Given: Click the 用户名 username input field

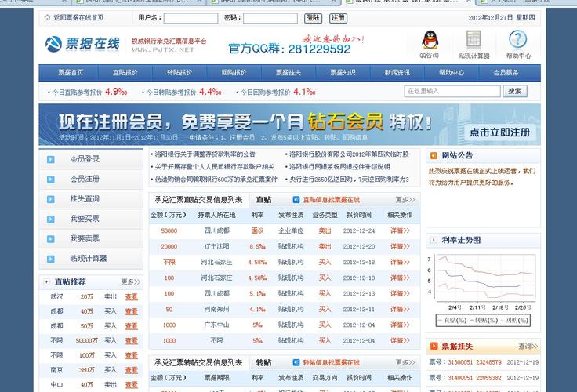Looking at the screenshot, I should tap(191, 18).
